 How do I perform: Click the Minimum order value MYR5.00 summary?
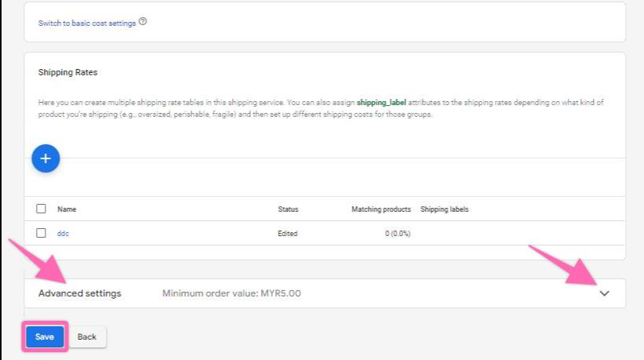pos(231,293)
